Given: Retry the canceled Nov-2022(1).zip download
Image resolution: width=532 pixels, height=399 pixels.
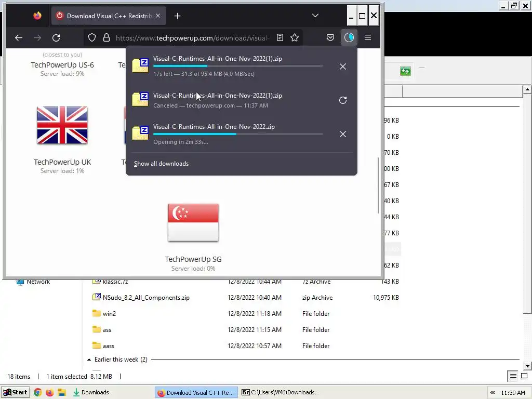Looking at the screenshot, I should [343, 100].
